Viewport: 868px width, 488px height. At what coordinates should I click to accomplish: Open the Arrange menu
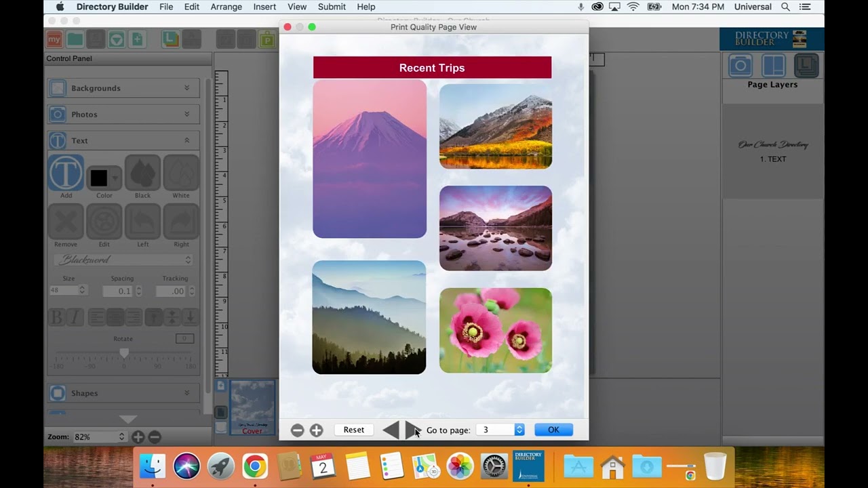pyautogui.click(x=226, y=7)
